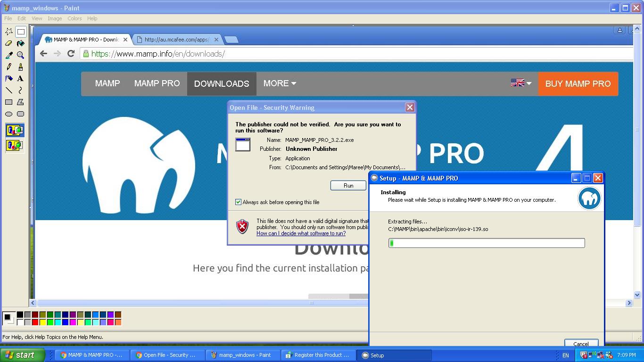
Task: Pick the bright blue color swatch
Action: (65, 322)
